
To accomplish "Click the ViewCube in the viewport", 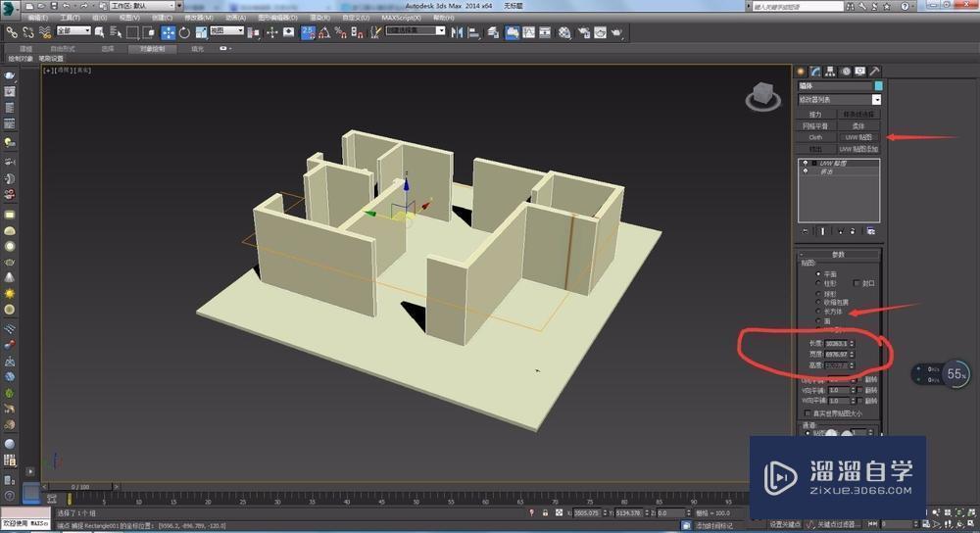I will (x=762, y=96).
